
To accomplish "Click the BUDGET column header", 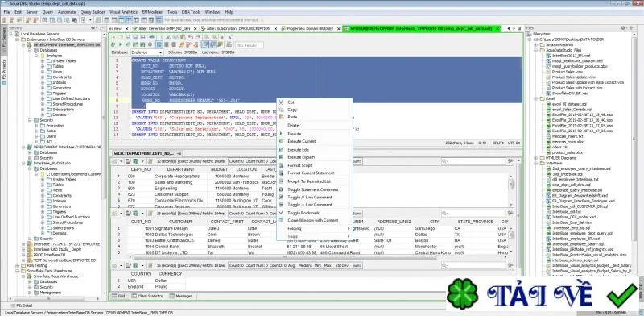I will tap(219, 169).
